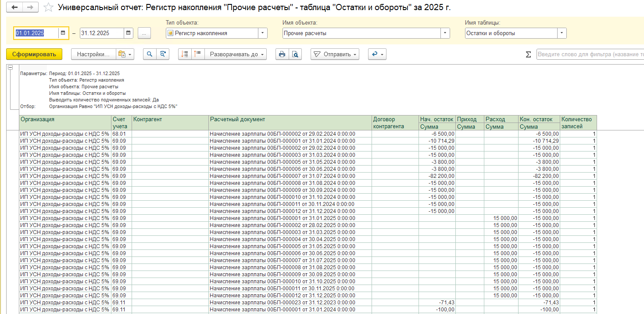Click the Сформировать button
Image resolution: width=644 pixels, height=314 pixels.
point(34,54)
